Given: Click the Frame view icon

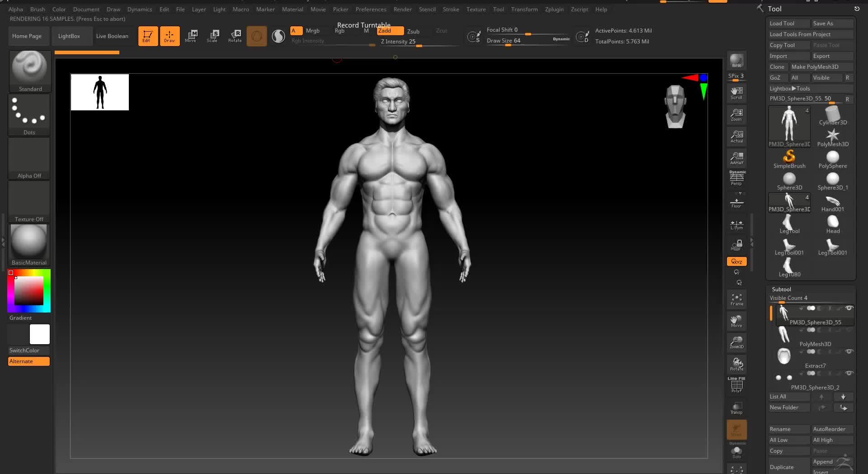Looking at the screenshot, I should [x=736, y=299].
